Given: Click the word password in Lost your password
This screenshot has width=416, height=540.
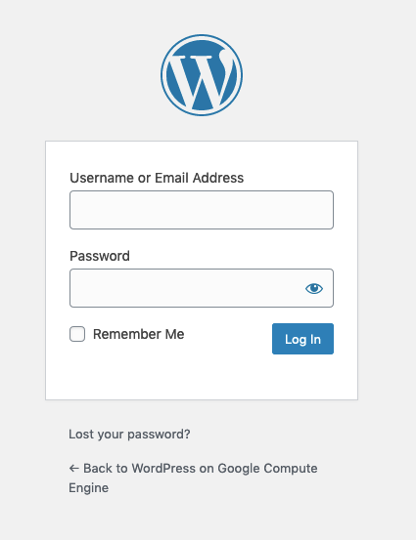Looking at the screenshot, I should click(x=159, y=435).
